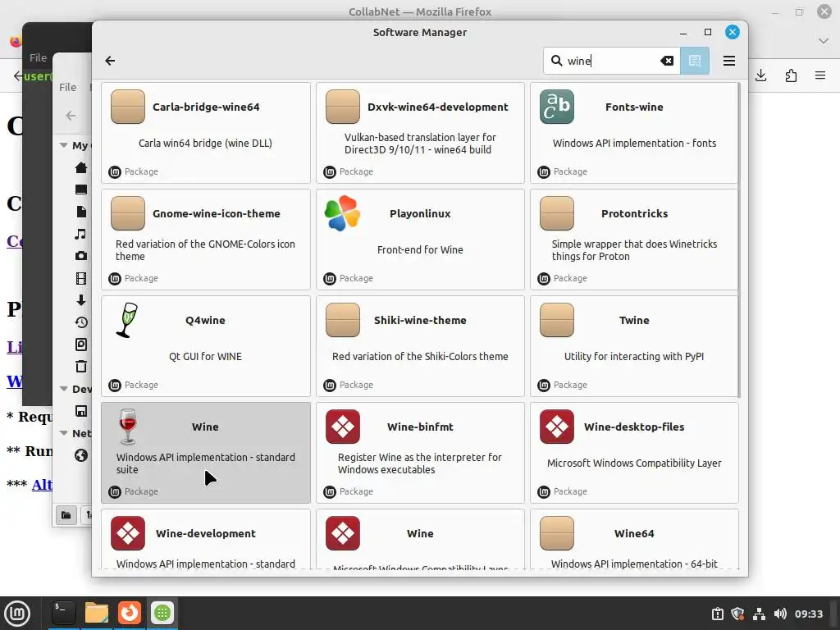Open Music folder in file manager sidebar

[81, 234]
